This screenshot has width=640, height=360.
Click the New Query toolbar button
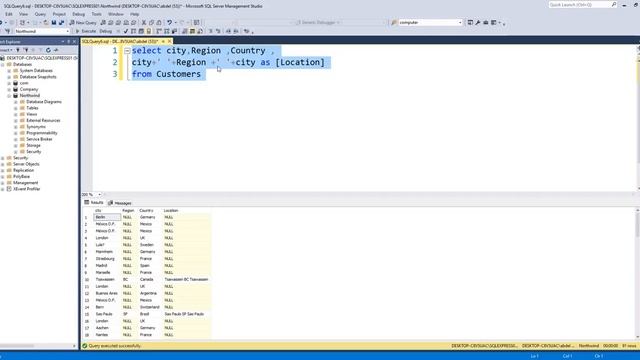pos(83,22)
